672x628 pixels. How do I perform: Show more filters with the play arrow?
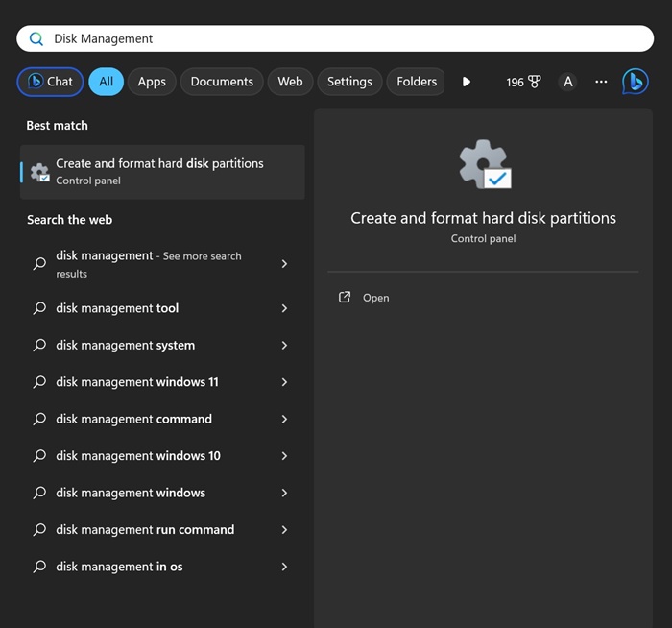[x=467, y=82]
